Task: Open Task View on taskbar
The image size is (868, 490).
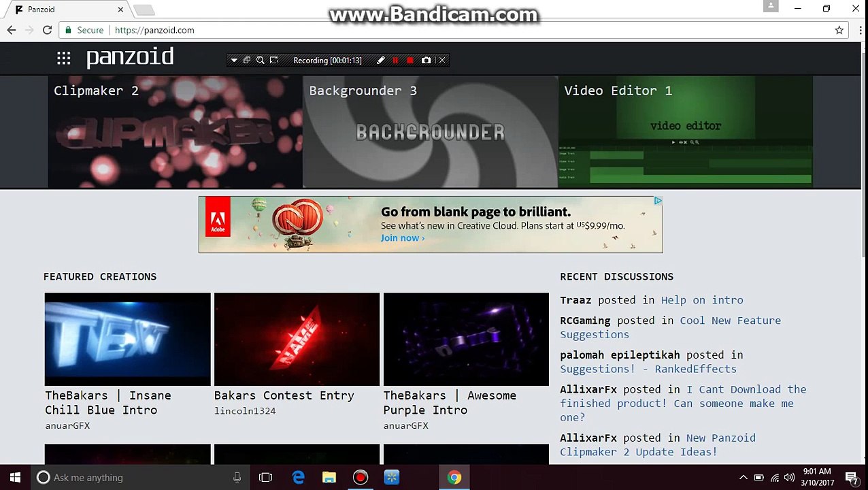Action: (x=265, y=478)
